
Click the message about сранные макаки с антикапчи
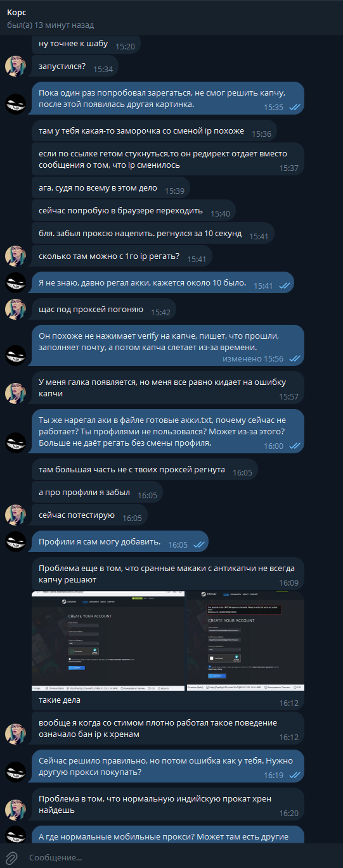pyautogui.click(x=168, y=574)
